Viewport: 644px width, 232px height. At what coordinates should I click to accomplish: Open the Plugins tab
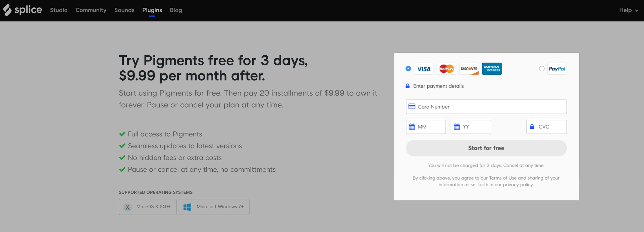[152, 10]
